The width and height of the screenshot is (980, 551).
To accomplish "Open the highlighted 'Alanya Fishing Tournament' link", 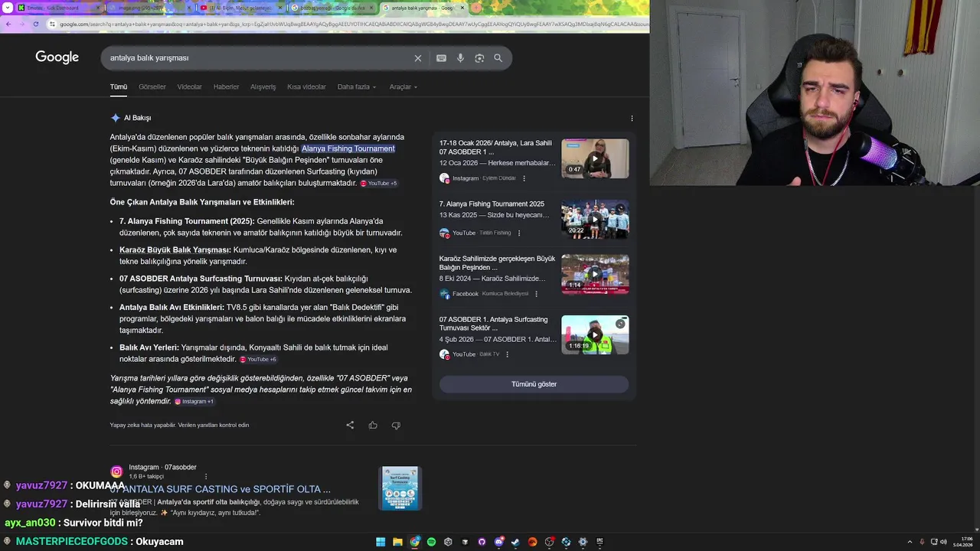I will [348, 149].
